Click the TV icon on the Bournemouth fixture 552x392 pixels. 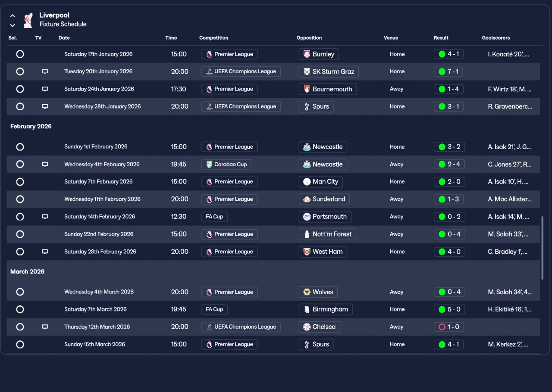pos(45,89)
